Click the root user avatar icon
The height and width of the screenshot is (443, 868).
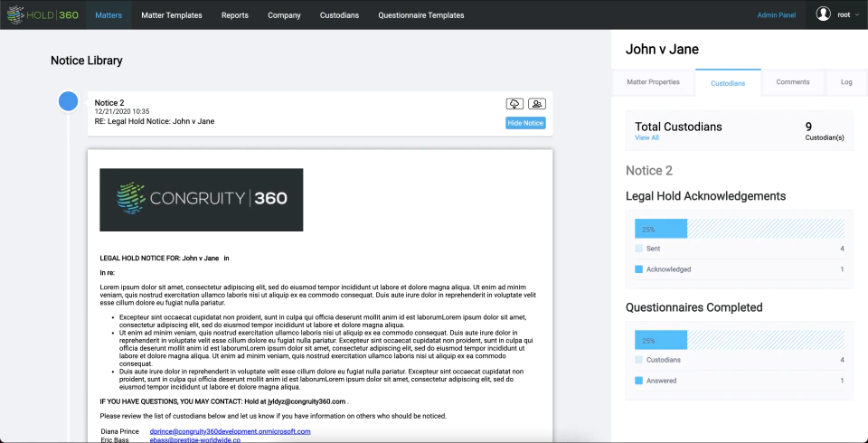(823, 14)
